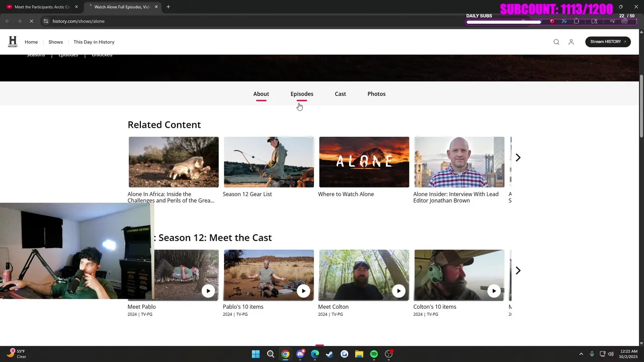
Task: Open Windows taskbar search
Action: [270, 354]
